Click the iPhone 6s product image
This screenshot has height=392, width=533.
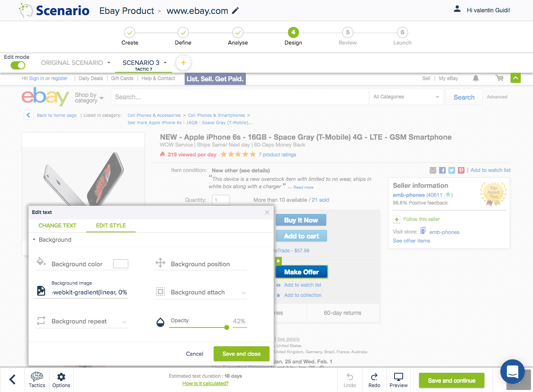pyautogui.click(x=83, y=176)
